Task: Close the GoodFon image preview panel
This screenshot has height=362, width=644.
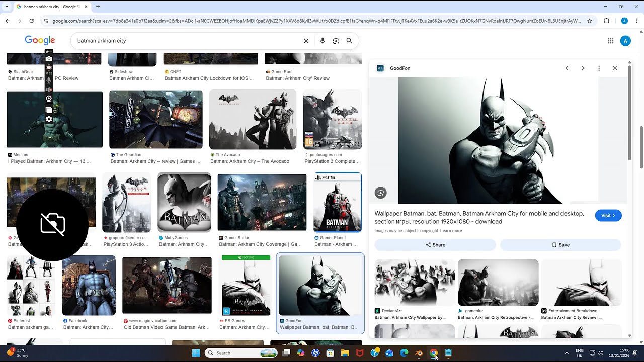Action: click(615, 68)
